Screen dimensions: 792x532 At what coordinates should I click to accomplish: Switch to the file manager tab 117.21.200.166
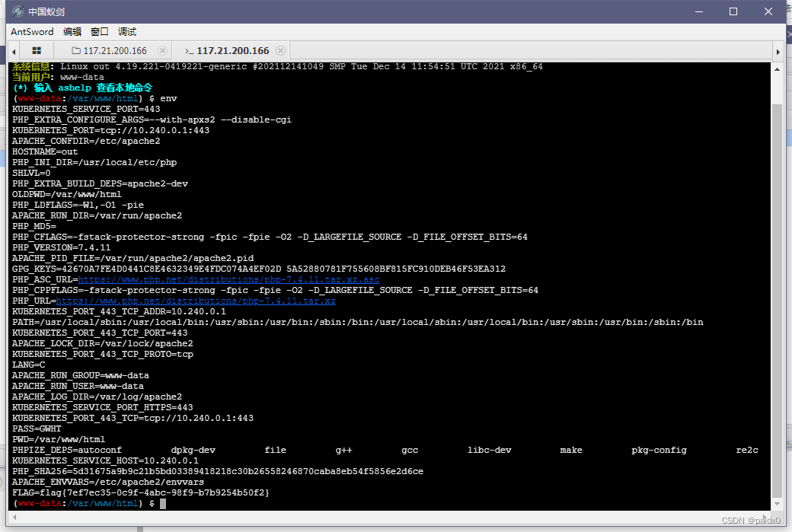click(109, 50)
